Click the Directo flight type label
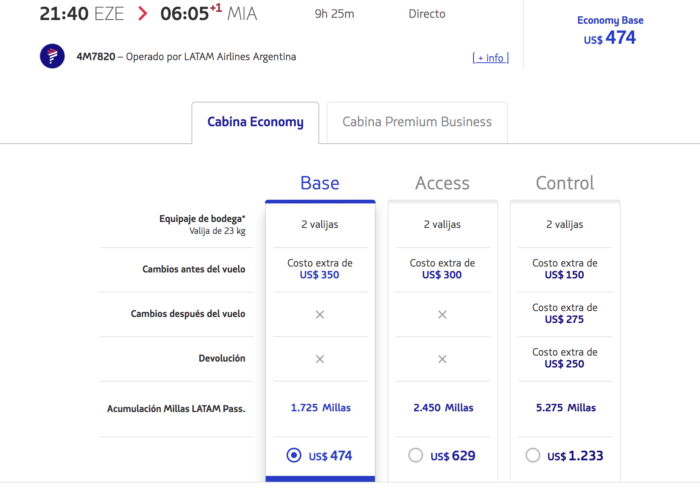The width and height of the screenshot is (700, 490). pos(427,14)
